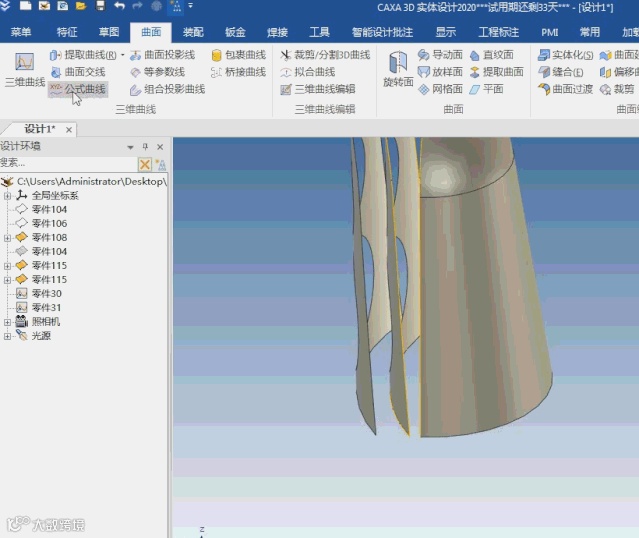639x538 pixels.
Task: Switch to the 钣金 ribbon tab
Action: (235, 32)
